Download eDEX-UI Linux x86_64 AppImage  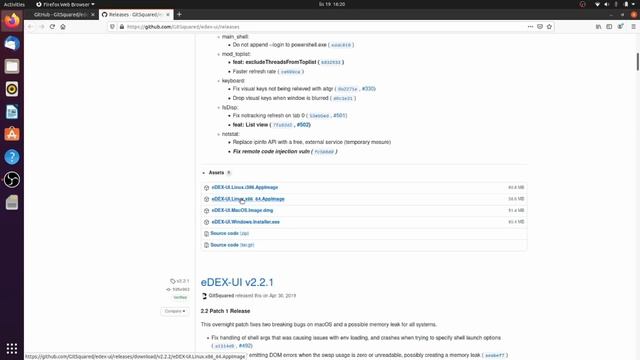tap(248, 199)
